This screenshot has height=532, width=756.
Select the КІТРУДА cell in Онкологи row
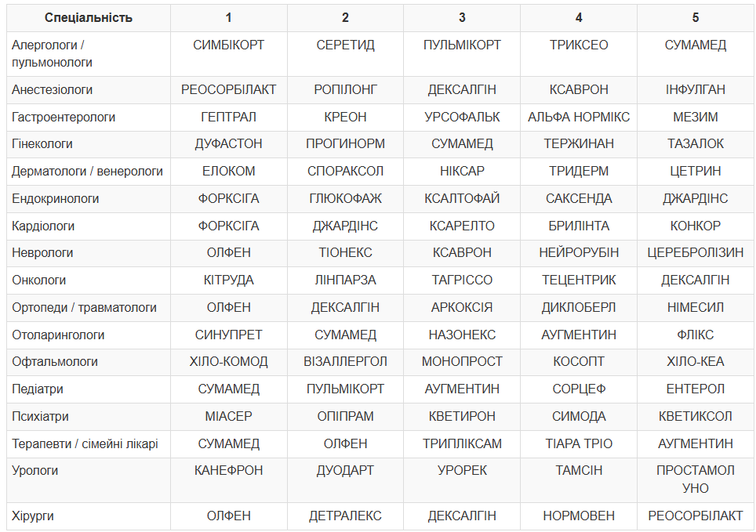pos(228,280)
